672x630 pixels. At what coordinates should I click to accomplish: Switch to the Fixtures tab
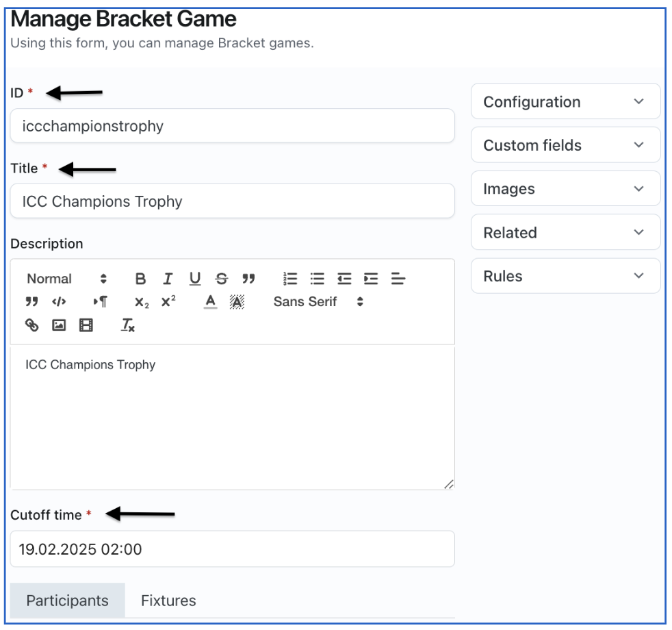coord(168,601)
